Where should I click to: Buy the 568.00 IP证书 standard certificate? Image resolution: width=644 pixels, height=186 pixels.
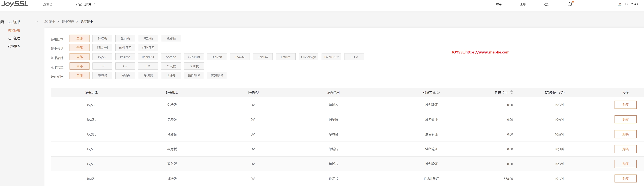click(625, 179)
